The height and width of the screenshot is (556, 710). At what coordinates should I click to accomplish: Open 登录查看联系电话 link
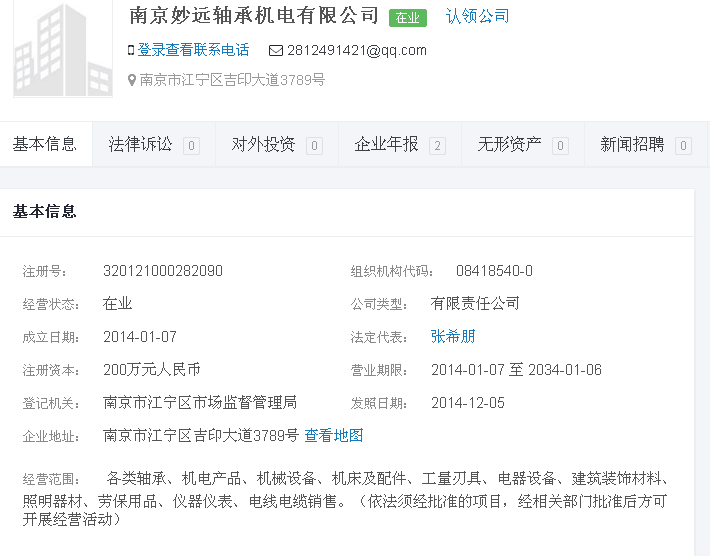(x=193, y=50)
